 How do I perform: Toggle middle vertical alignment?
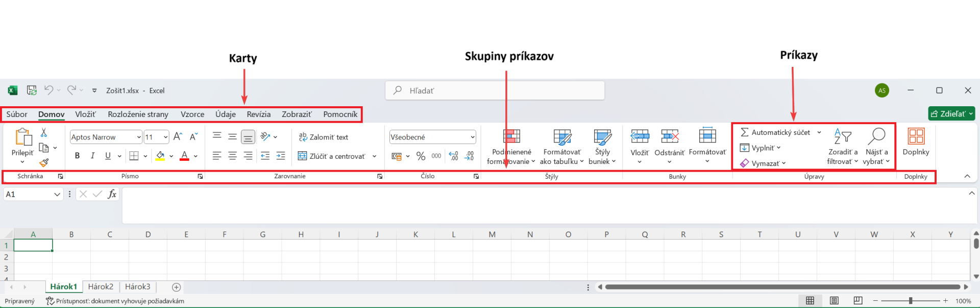coord(232,136)
